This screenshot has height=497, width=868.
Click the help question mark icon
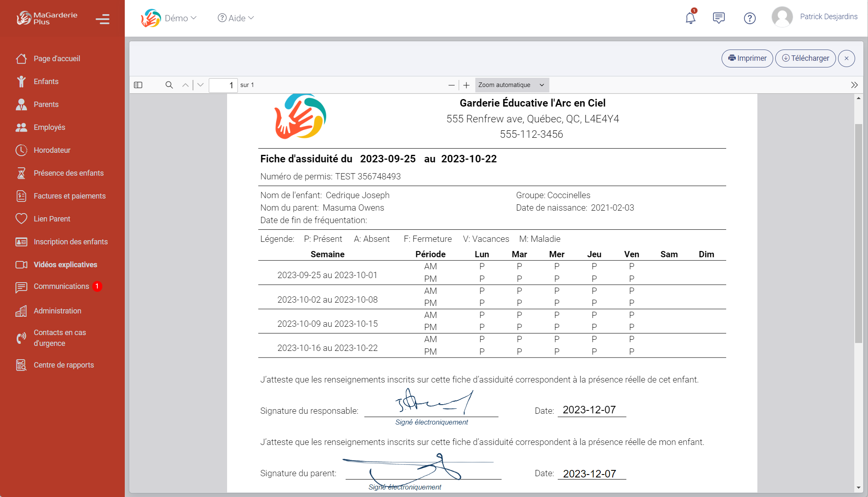[x=749, y=18]
